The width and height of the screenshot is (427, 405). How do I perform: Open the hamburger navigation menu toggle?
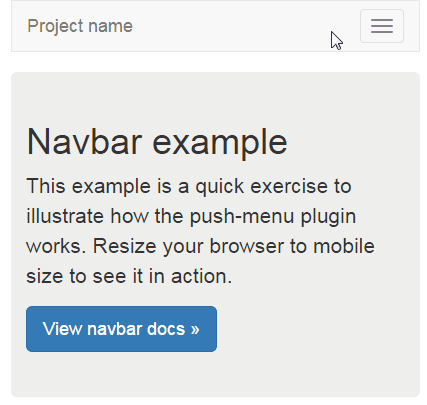coord(382,26)
